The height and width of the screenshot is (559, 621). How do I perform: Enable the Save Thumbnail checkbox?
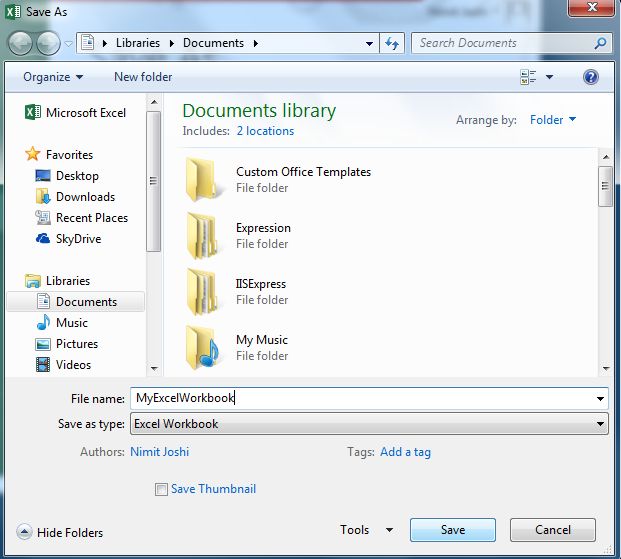pos(161,489)
